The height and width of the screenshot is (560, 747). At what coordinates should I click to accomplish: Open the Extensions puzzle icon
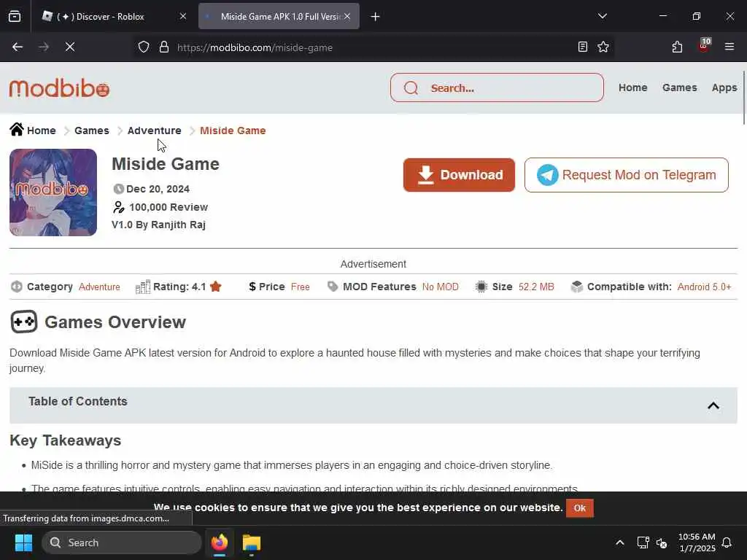tap(677, 47)
